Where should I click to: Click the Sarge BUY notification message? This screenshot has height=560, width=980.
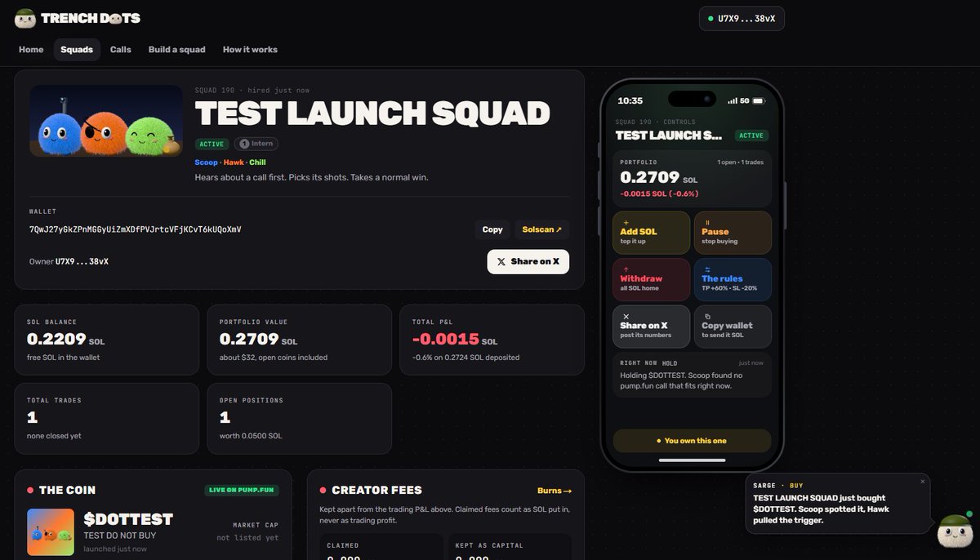tap(838, 504)
